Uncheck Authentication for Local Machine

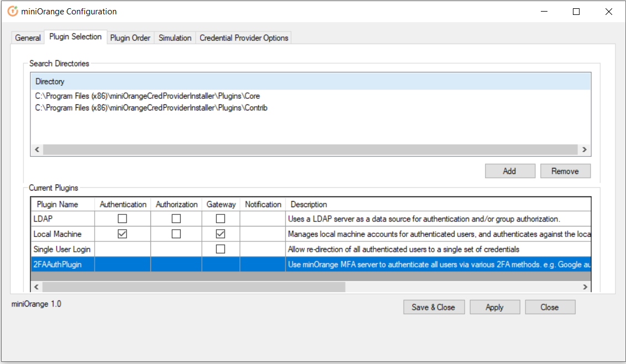(122, 234)
